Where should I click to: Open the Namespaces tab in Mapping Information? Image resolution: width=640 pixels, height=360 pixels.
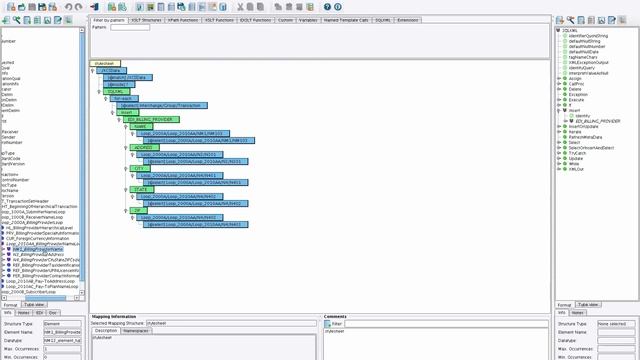[x=136, y=331]
